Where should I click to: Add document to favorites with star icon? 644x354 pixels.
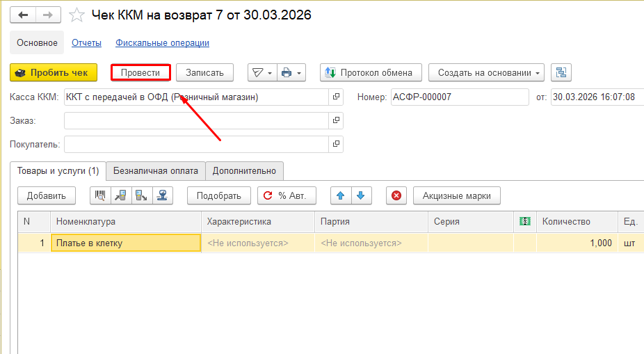pos(77,15)
